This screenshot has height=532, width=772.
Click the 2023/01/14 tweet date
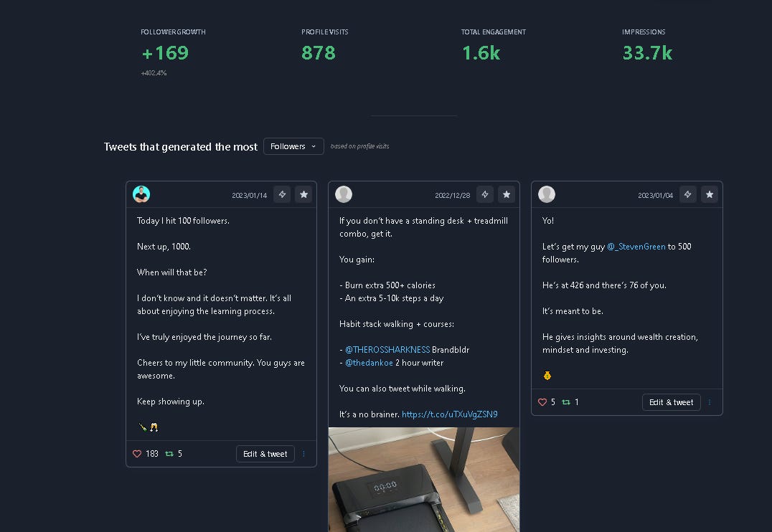(x=250, y=196)
